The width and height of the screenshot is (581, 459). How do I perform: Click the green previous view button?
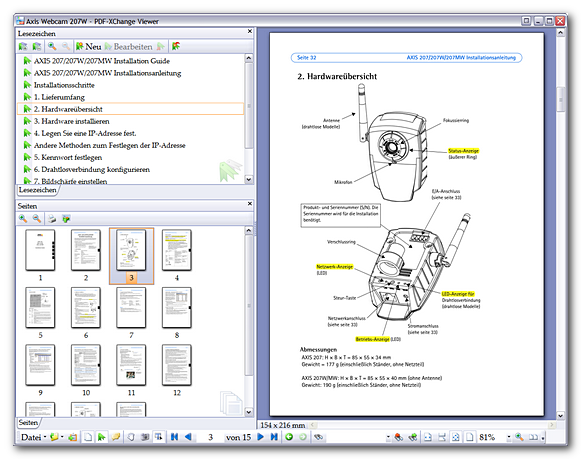pyautogui.click(x=289, y=437)
